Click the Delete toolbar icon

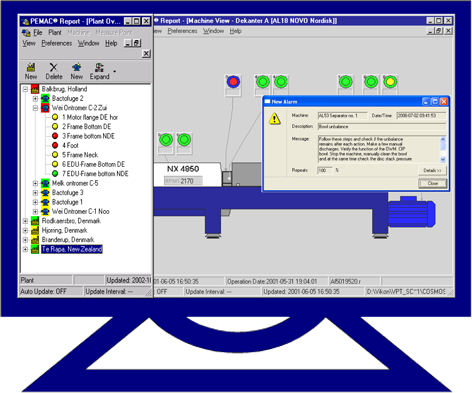tap(54, 71)
